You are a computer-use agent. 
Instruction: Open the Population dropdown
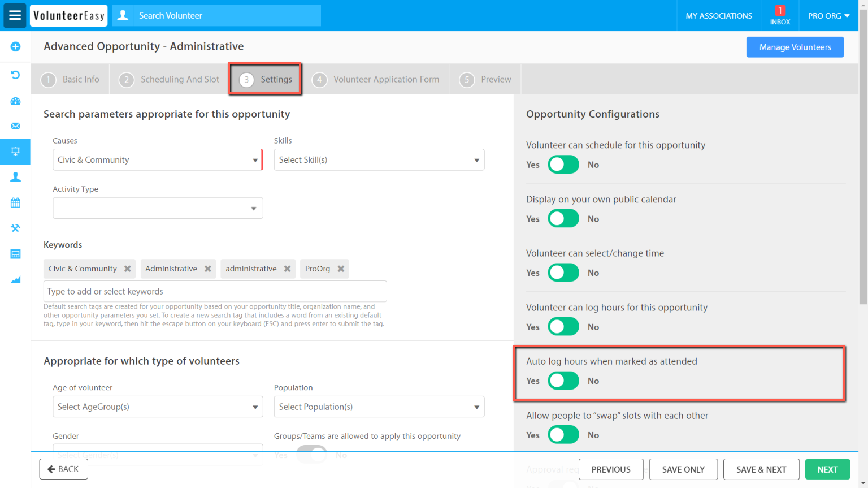[379, 407]
